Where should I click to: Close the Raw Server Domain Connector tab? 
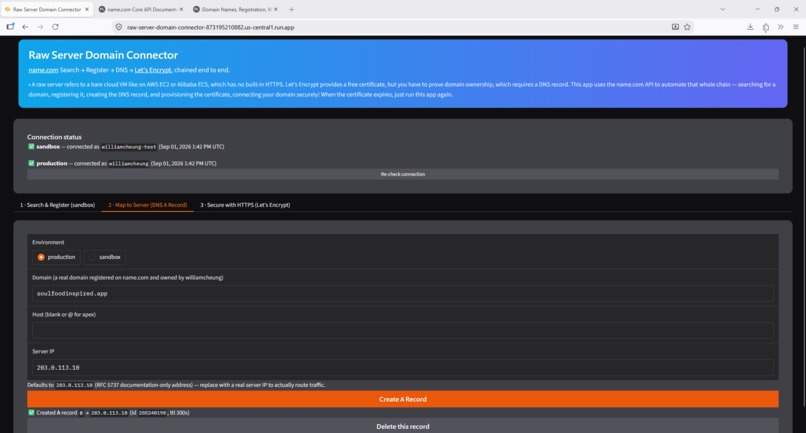tap(87, 9)
